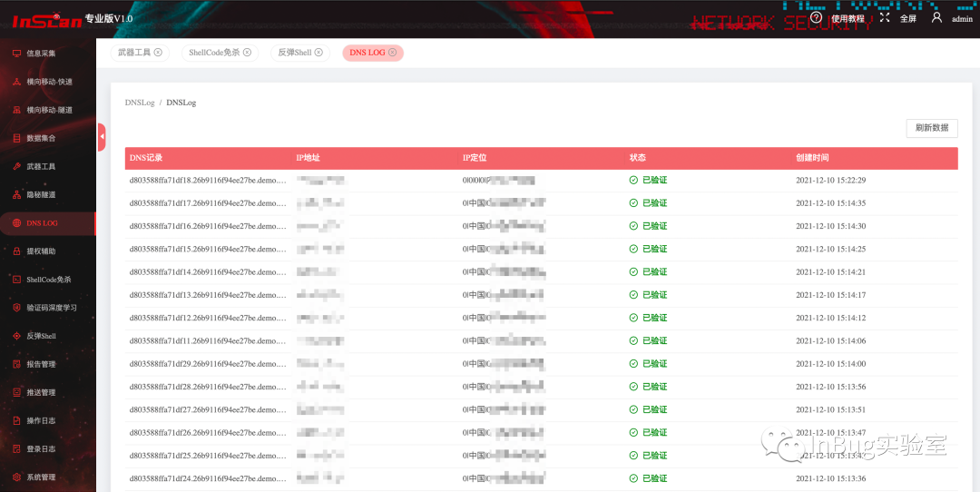The image size is (980, 492).
Task: Open 报告管理 in the sidebar
Action: click(x=41, y=364)
